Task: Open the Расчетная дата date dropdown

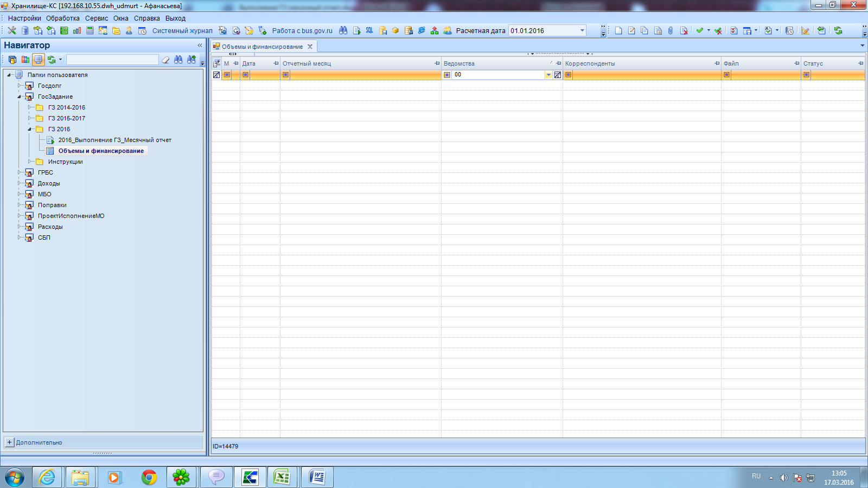Action: (x=582, y=31)
